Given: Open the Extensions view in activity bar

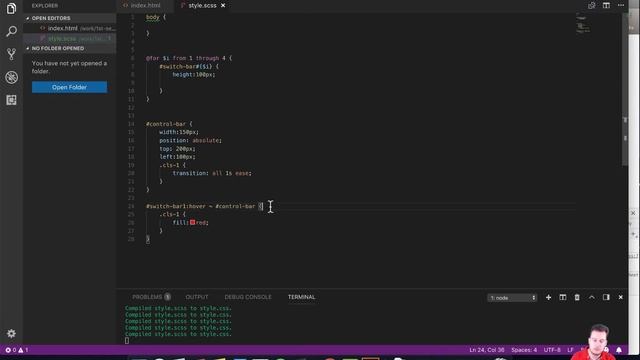Looking at the screenshot, I should [11, 100].
